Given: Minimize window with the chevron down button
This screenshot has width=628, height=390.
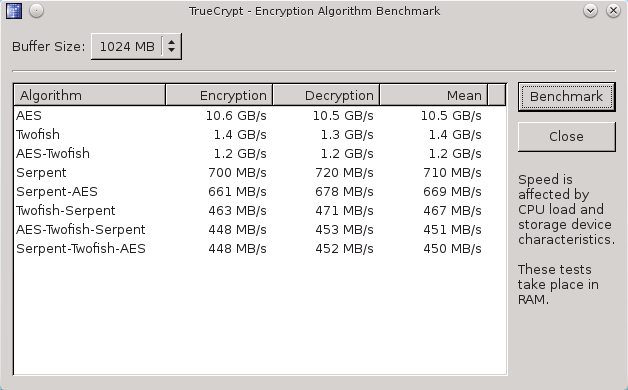Looking at the screenshot, I should tap(590, 11).
